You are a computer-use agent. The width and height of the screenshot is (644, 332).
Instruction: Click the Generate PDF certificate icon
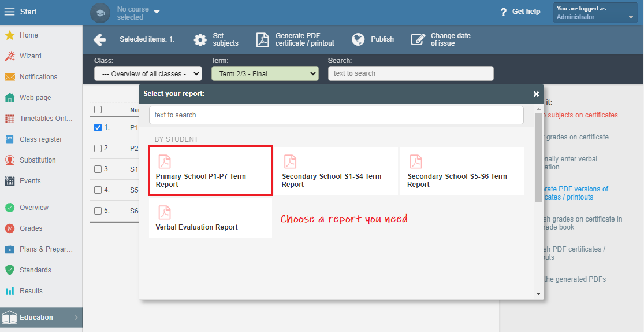[263, 39]
